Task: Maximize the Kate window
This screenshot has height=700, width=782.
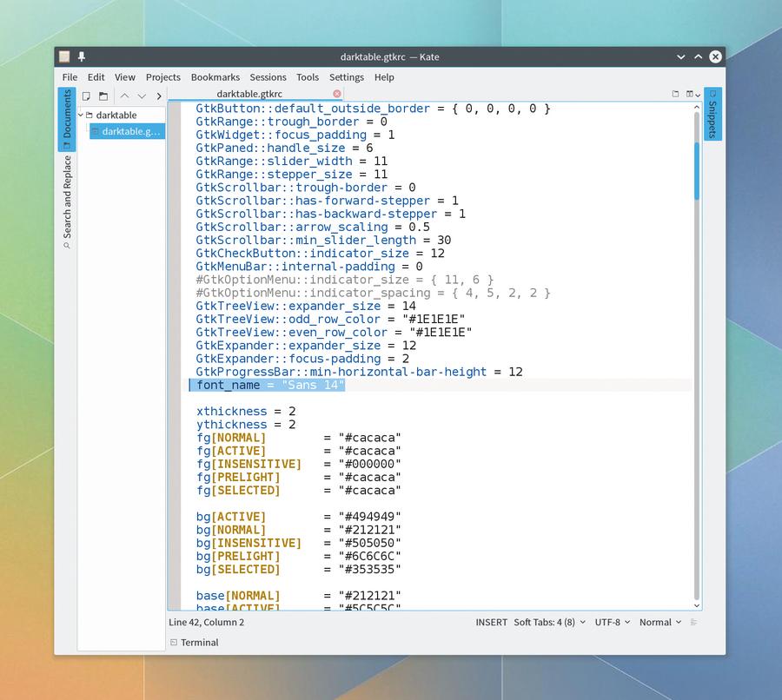Action: click(699, 56)
